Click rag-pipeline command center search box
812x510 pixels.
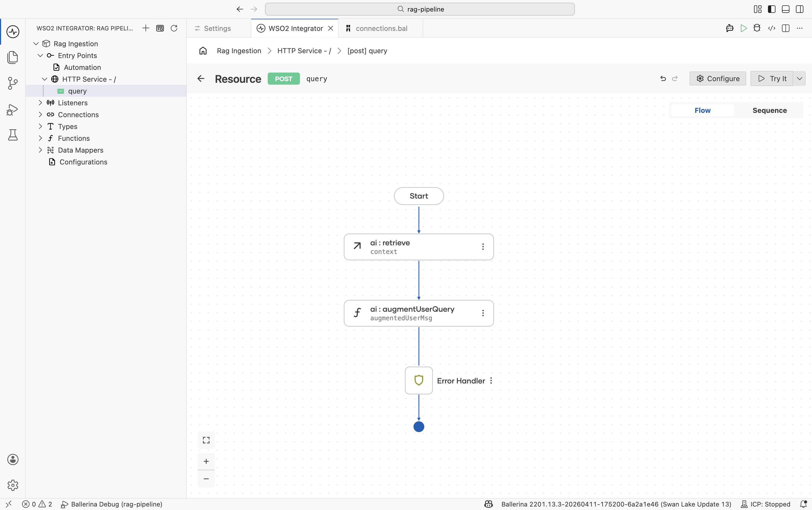click(420, 9)
